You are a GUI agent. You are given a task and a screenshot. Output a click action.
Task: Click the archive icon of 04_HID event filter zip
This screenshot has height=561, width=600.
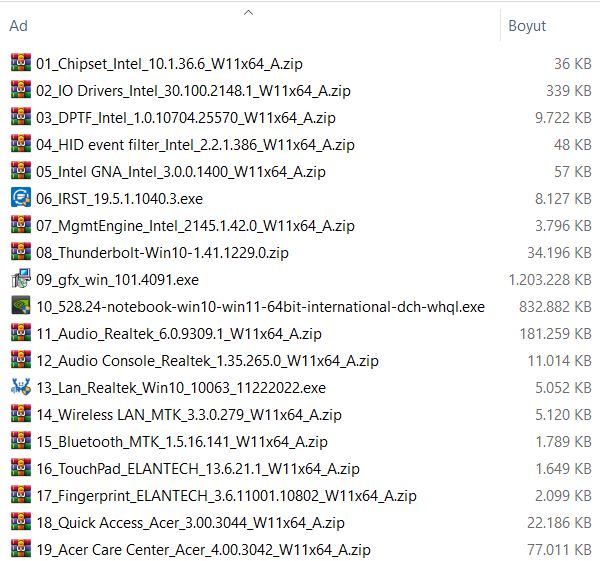point(21,144)
